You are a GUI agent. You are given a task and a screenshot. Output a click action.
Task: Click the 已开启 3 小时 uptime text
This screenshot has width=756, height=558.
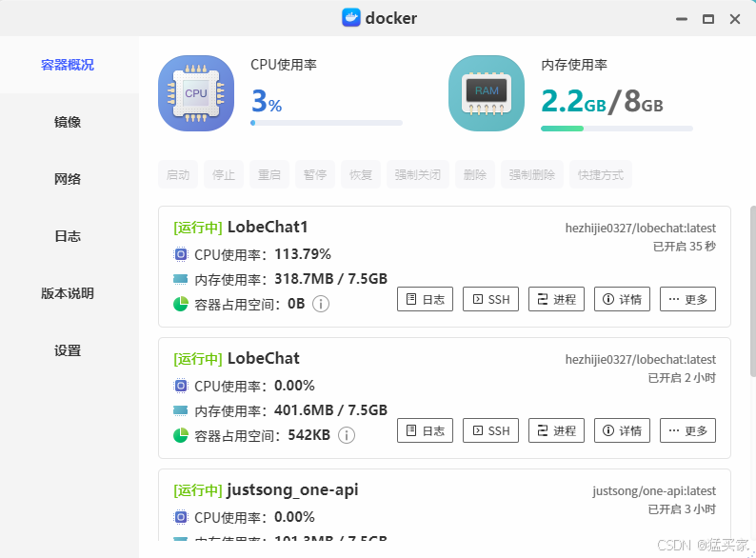click(682, 508)
